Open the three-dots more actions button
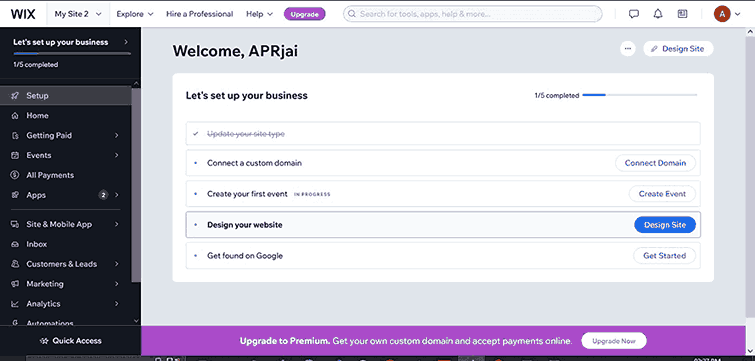Screen dimensions: 755x361 pyautogui.click(x=627, y=49)
